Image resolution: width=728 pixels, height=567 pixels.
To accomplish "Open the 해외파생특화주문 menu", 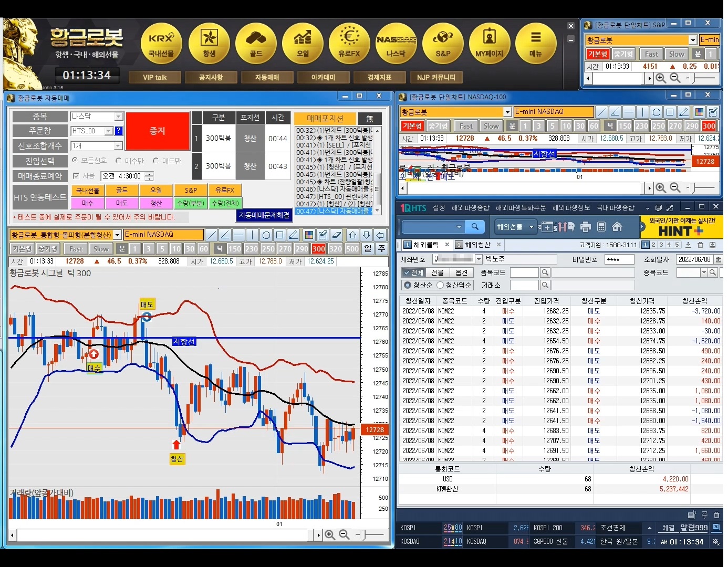I will point(521,208).
